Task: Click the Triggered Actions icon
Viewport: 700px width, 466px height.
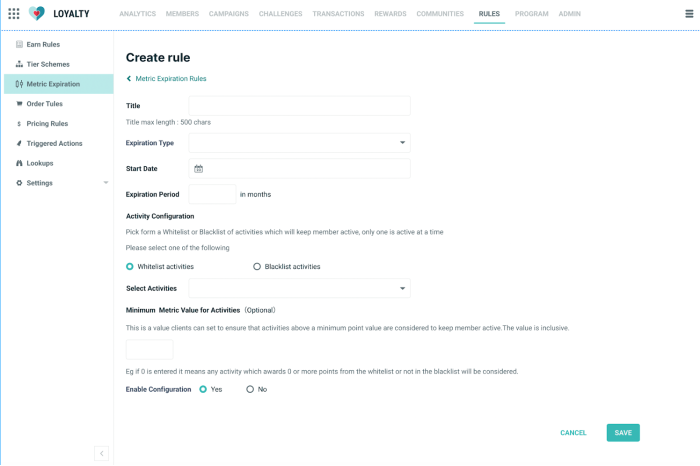Action: point(20,143)
